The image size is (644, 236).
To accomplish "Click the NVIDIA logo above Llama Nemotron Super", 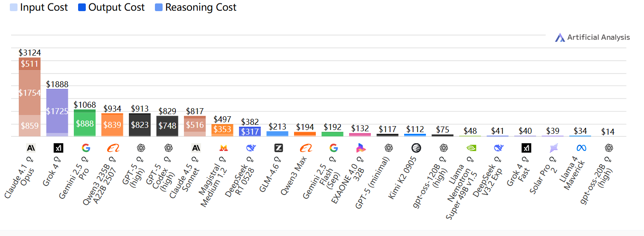I will (x=471, y=148).
